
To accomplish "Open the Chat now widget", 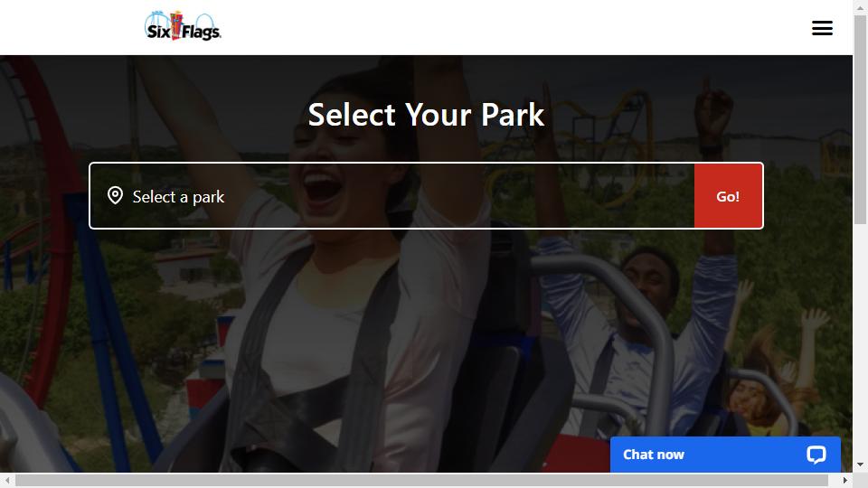I will [725, 455].
